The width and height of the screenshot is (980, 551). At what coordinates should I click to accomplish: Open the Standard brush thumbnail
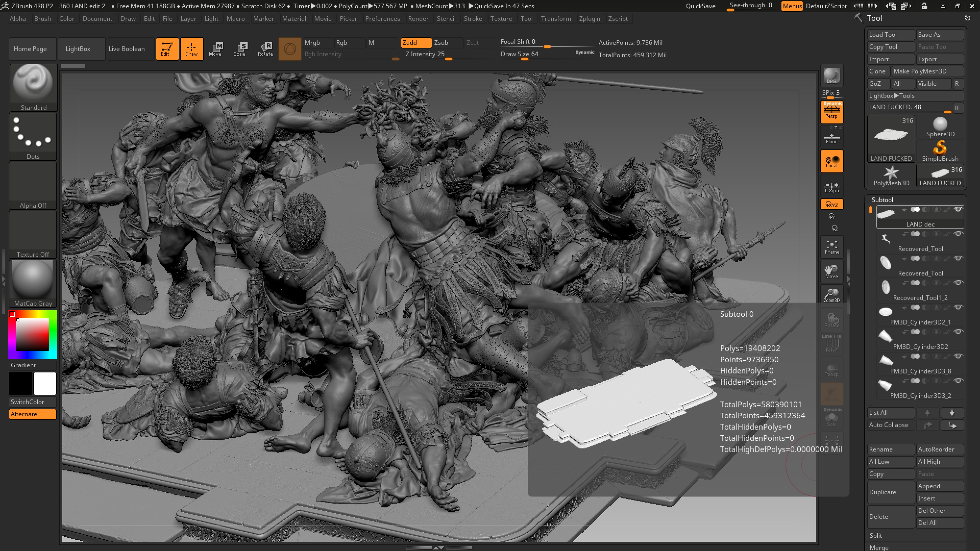33,87
